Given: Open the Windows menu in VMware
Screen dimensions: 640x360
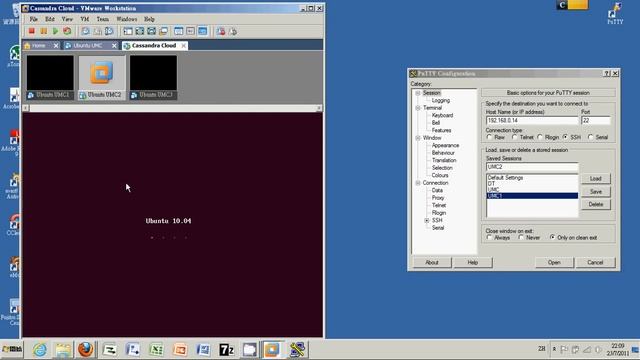Looking at the screenshot, I should [127, 19].
